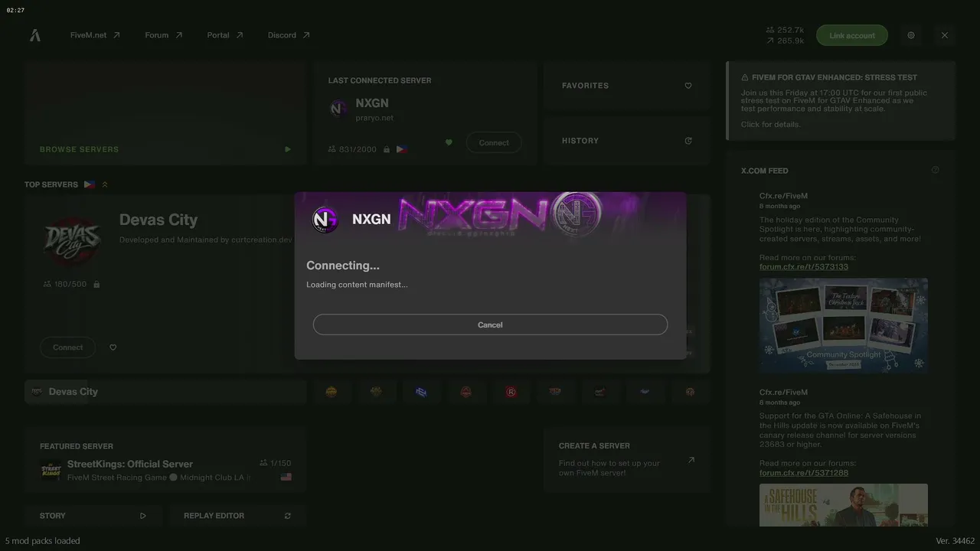
Task: Open the Portal link
Action: [225, 35]
